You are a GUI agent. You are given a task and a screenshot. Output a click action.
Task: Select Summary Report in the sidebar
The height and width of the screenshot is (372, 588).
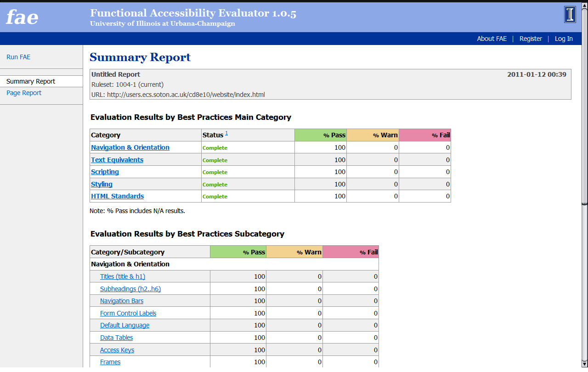[x=31, y=81]
